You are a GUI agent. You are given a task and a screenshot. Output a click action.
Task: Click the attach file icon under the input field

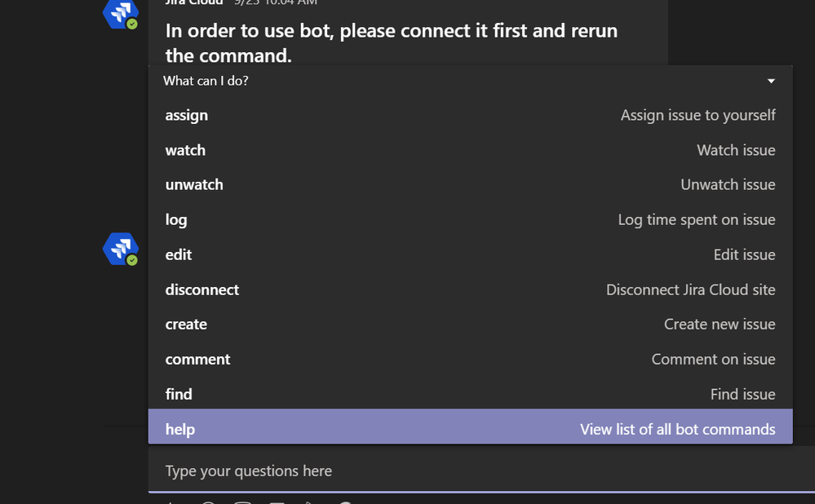coord(208,501)
